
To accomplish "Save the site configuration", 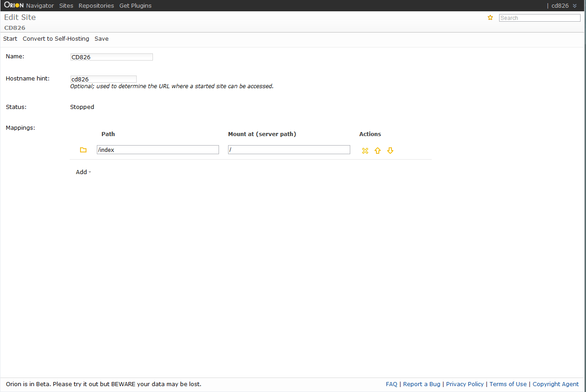I will pos(101,38).
